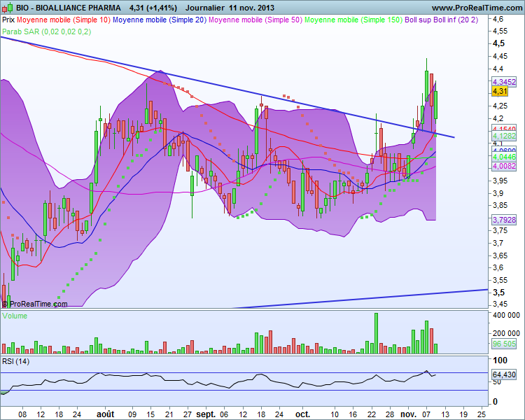Image resolution: width=525 pixels, height=420 pixels.
Task: Select the Prix legend label
Action: click(8, 20)
